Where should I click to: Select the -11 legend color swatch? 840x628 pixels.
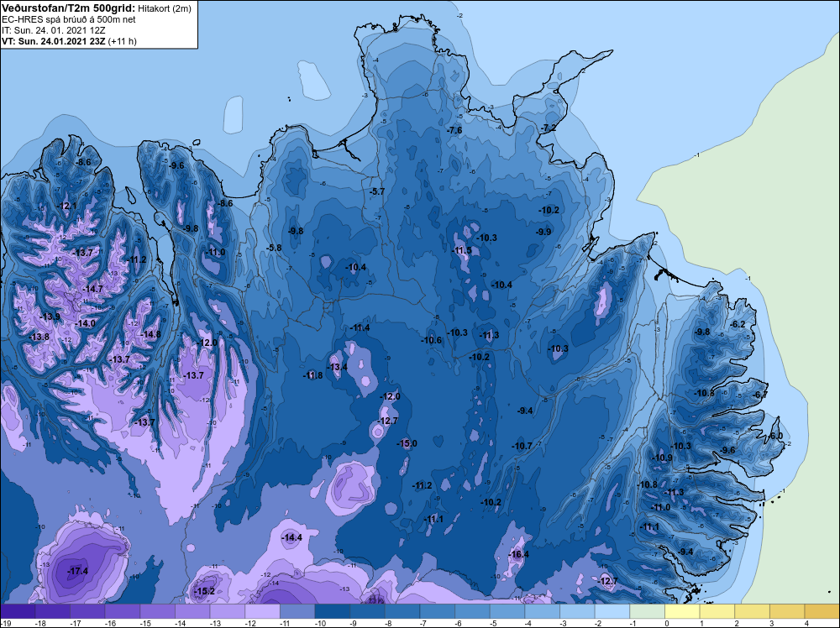click(x=297, y=611)
